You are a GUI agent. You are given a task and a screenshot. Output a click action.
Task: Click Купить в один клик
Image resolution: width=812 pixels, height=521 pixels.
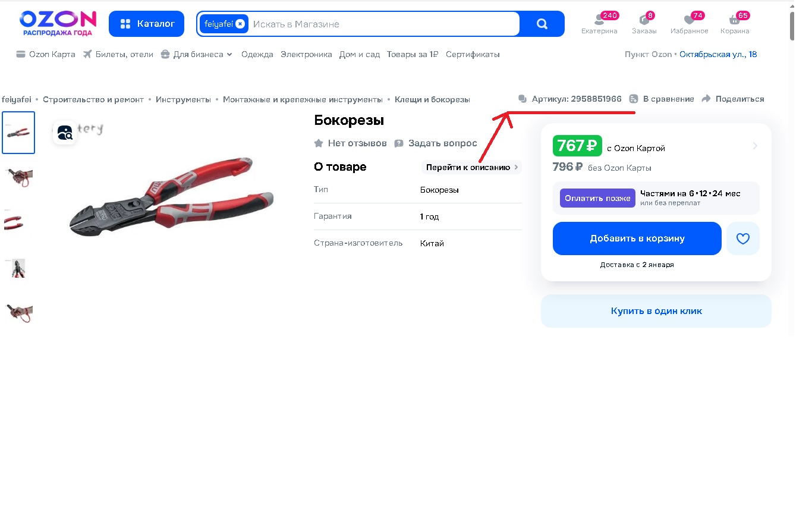[x=656, y=310]
